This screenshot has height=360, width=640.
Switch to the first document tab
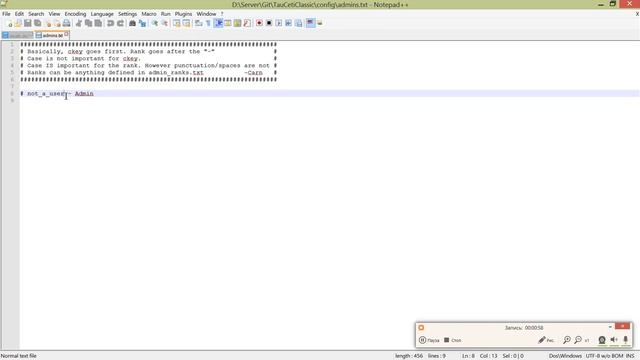(18, 36)
